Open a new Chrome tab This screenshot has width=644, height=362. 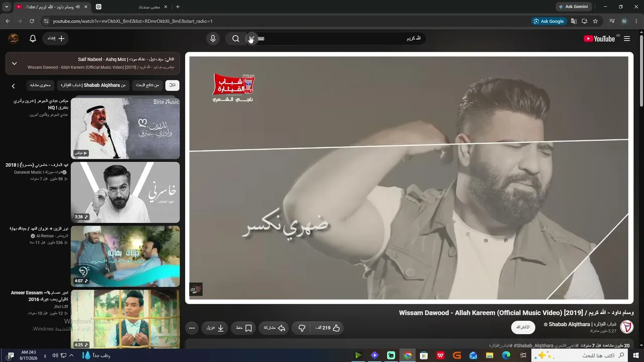[178, 7]
